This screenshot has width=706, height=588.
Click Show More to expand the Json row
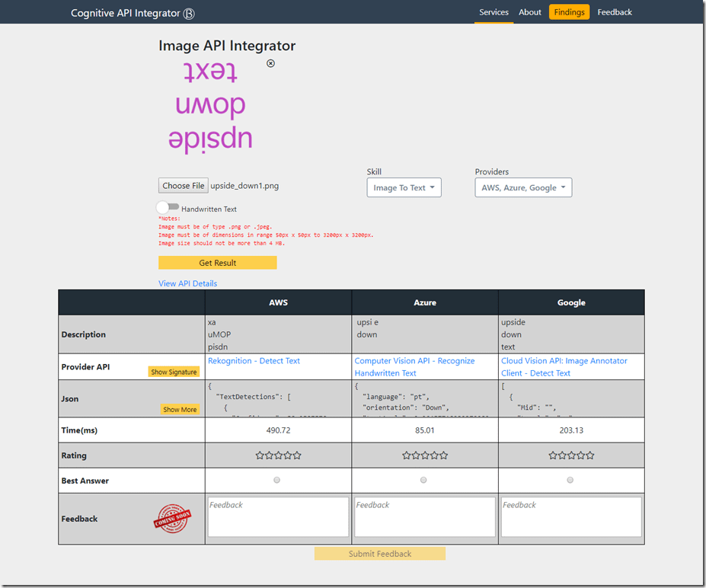180,410
